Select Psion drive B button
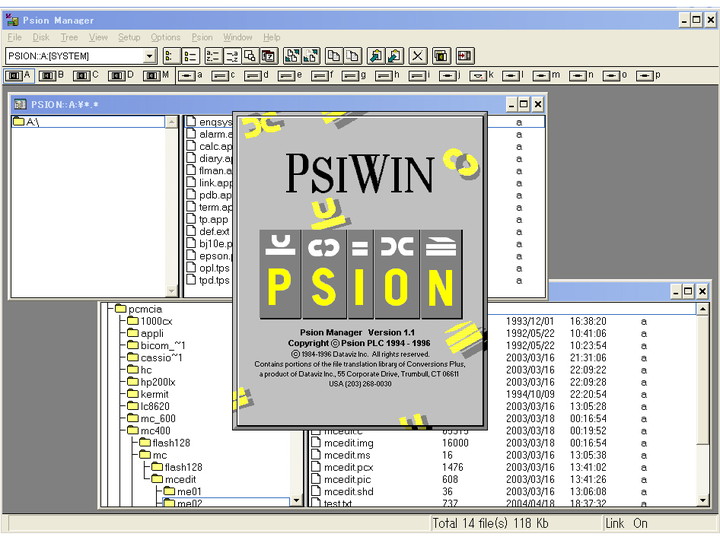Image resolution: width=720 pixels, height=540 pixels. 51,75
